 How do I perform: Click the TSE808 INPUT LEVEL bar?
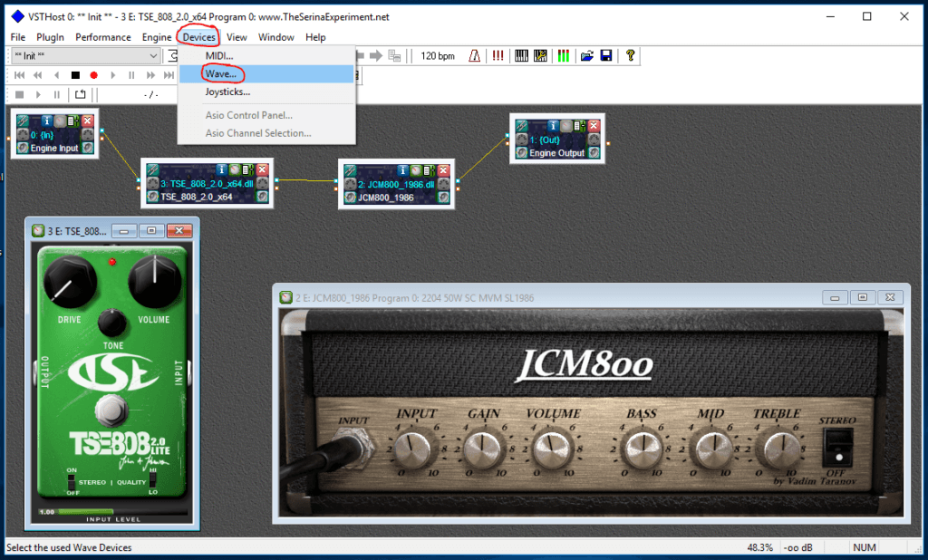(x=112, y=511)
